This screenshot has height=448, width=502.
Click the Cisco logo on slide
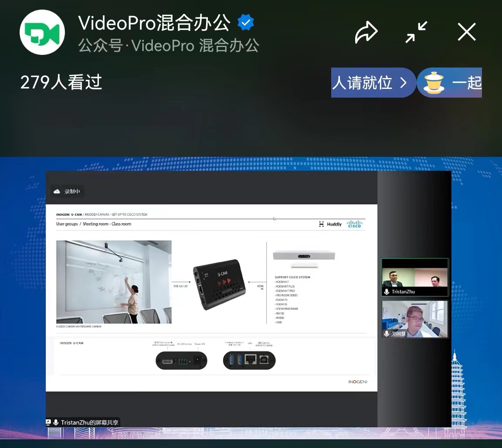click(x=354, y=224)
